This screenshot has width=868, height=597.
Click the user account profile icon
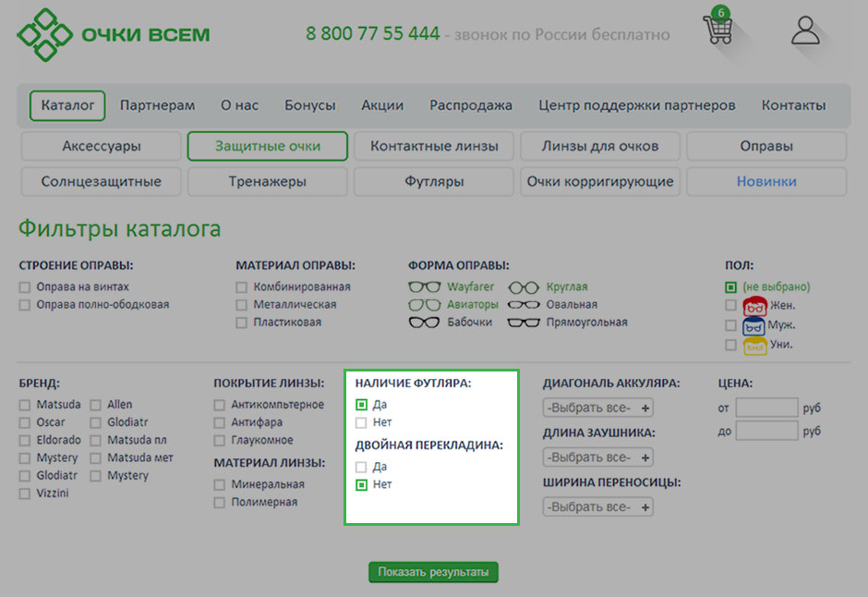(805, 30)
